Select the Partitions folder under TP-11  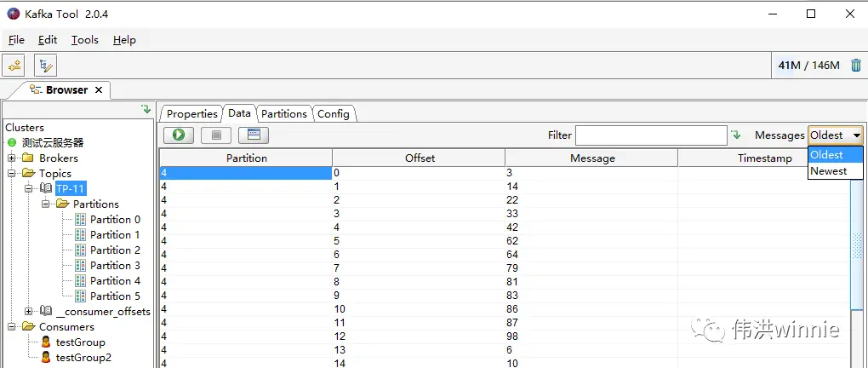(96, 204)
